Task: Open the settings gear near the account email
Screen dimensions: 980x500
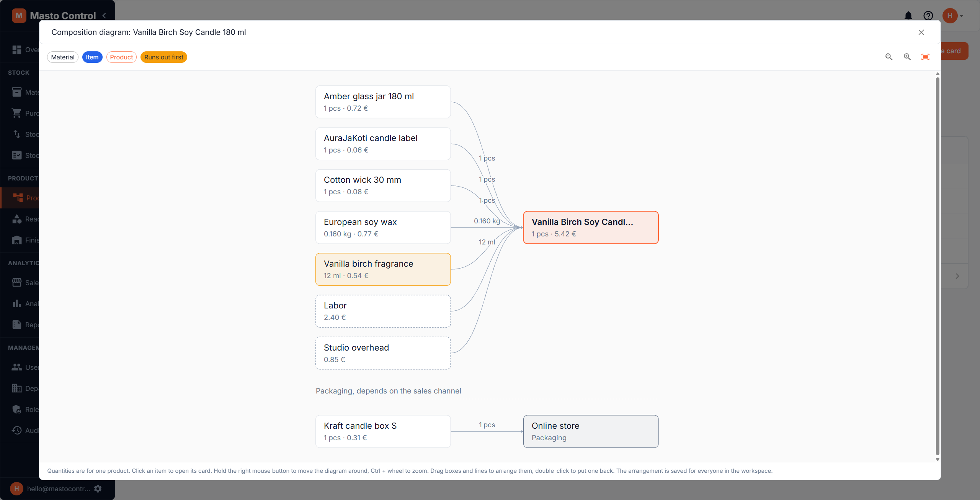Action: pyautogui.click(x=98, y=489)
